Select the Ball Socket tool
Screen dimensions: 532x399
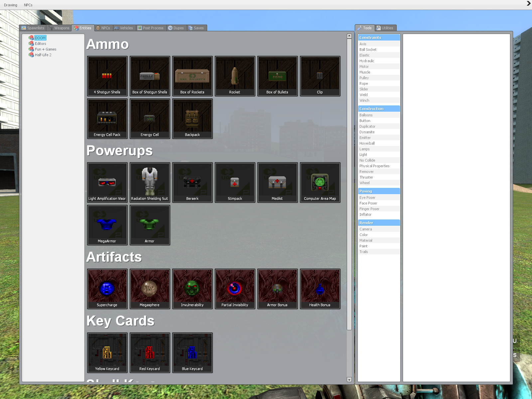[x=379, y=50]
